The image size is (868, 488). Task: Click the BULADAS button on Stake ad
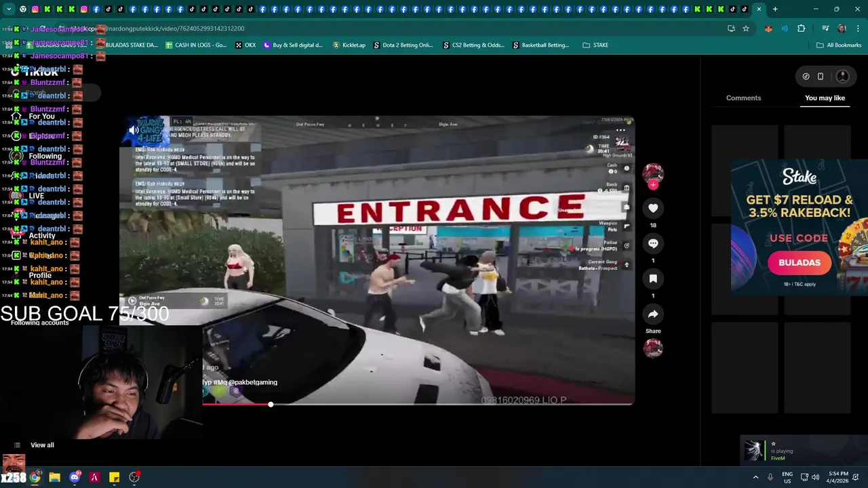point(800,262)
